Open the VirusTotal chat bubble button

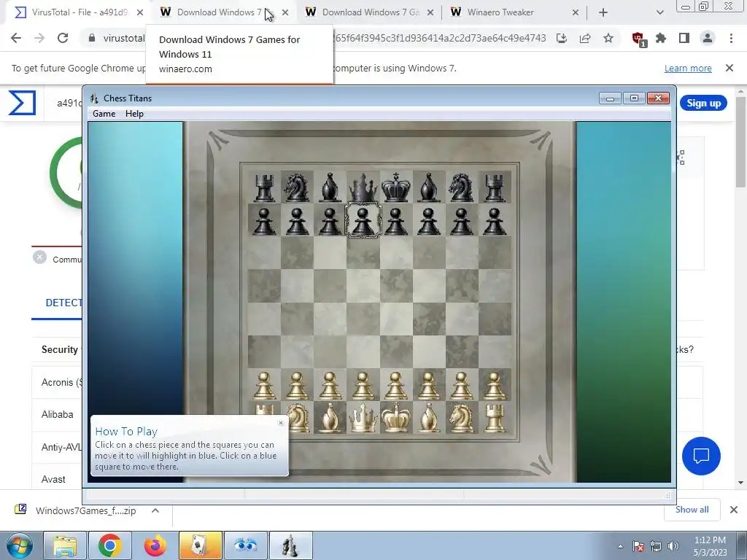click(701, 456)
